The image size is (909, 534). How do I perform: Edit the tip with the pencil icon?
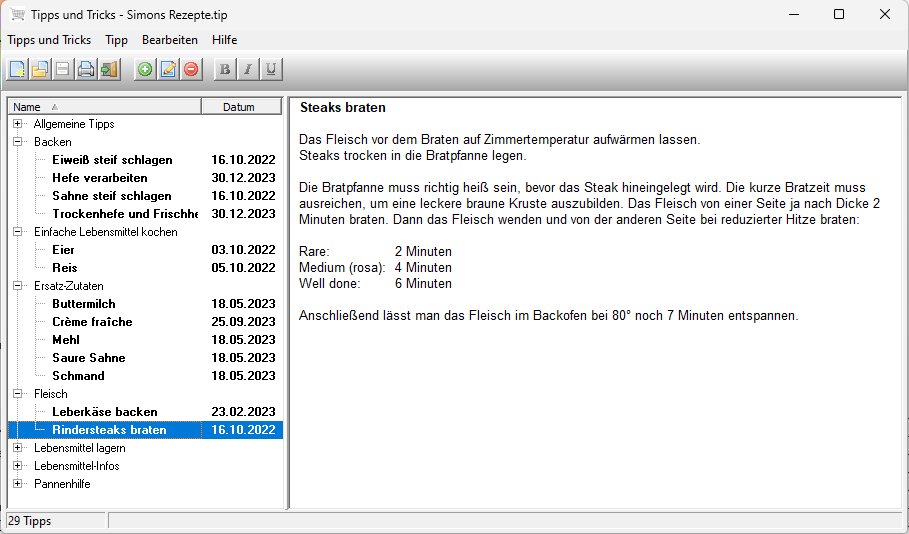click(168, 70)
